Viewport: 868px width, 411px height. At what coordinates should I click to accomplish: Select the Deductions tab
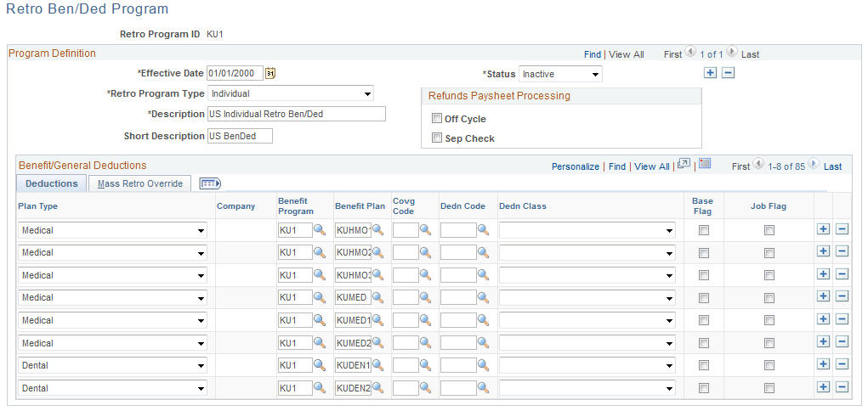[x=52, y=183]
